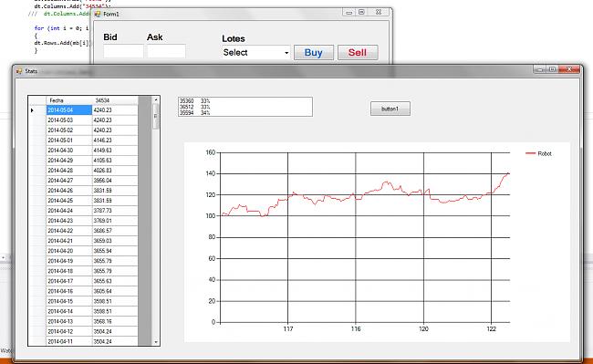Click the value cell 3787.73

click(115, 211)
